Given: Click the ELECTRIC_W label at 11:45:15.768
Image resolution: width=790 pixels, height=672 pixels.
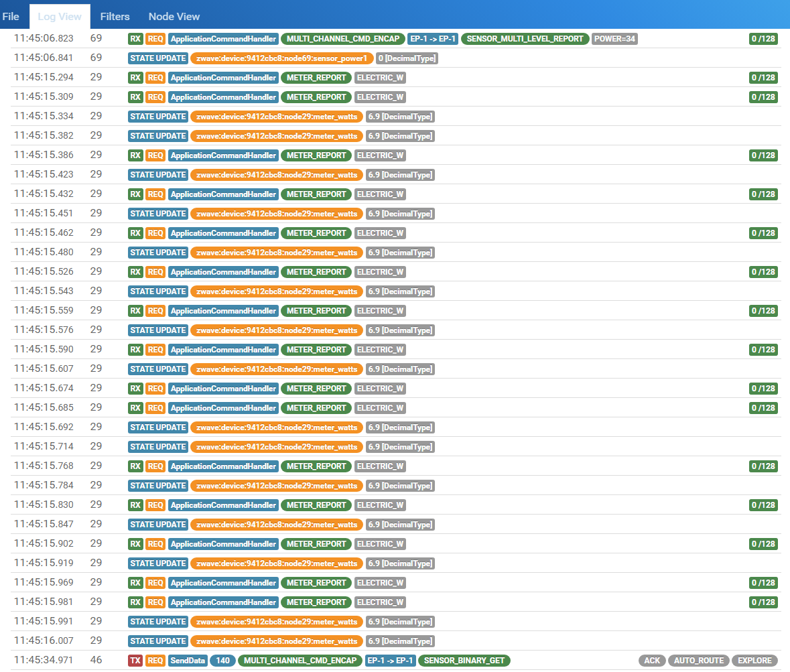Looking at the screenshot, I should tap(381, 466).
